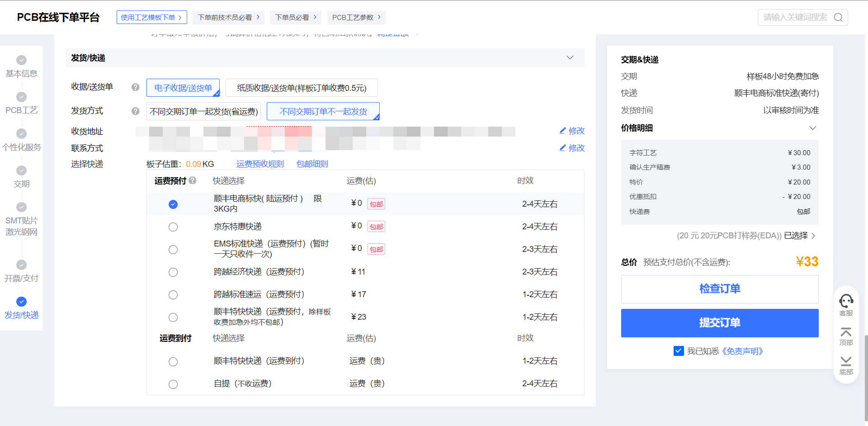Toggle 我已知悉 disclaimer checkbox
This screenshot has height=426, width=868.
pyautogui.click(x=679, y=351)
